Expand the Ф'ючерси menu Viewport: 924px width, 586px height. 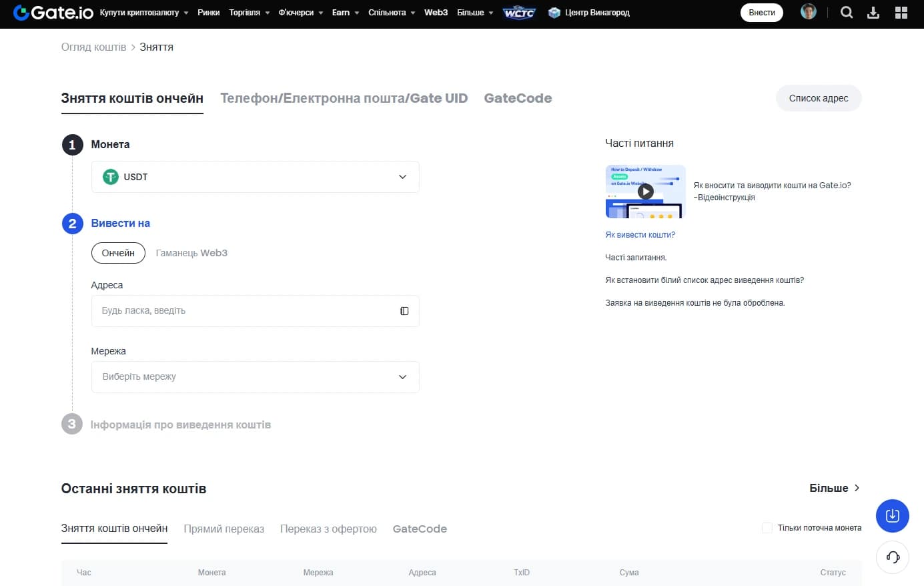pos(301,13)
